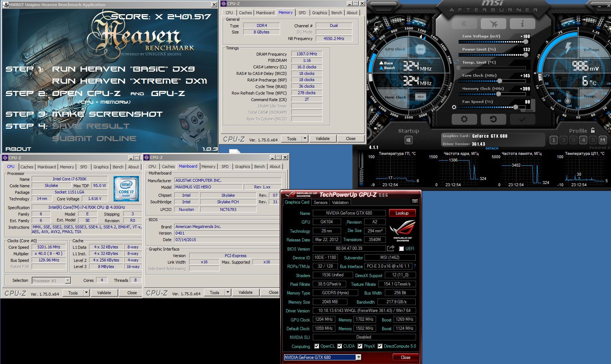Click the Tools button in the CPU-Z Mainboard window
This screenshot has width=611, height=364.
[215, 292]
